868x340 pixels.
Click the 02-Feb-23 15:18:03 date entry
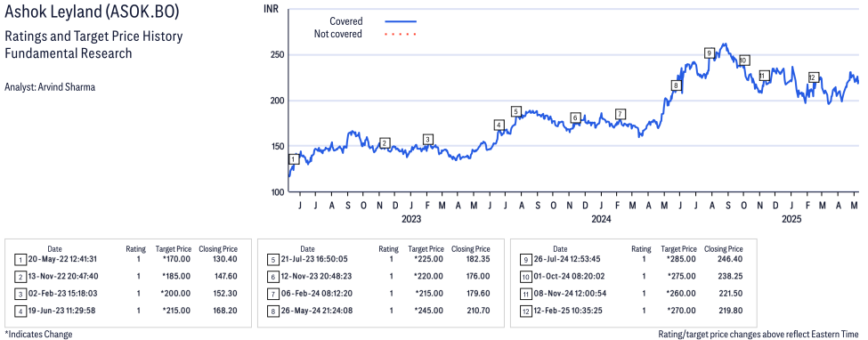click(62, 294)
